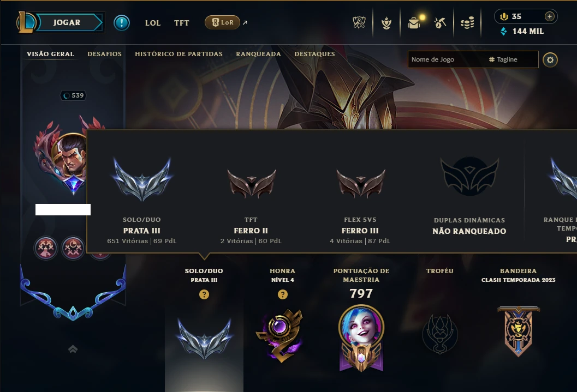Click the plus icon to buy RP
577x392 pixels.
(x=549, y=16)
